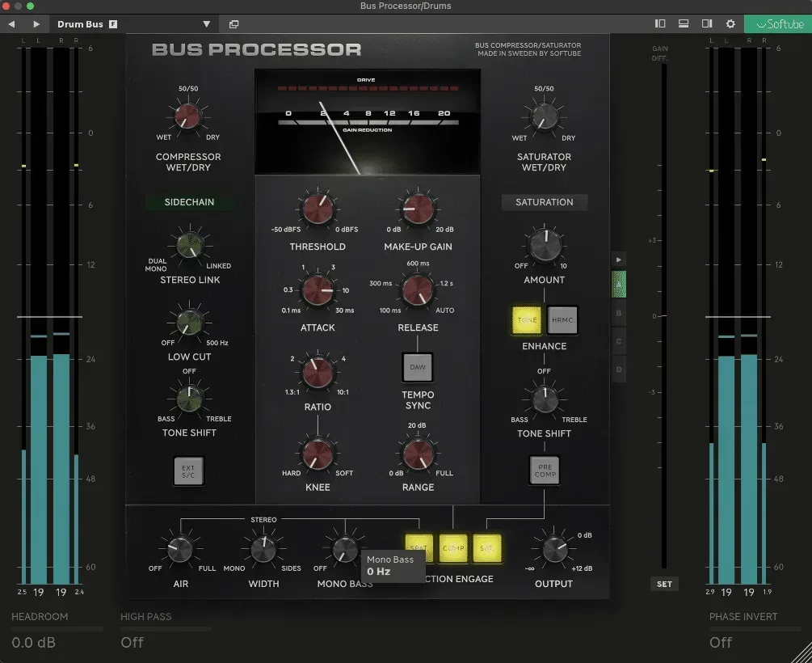
Task: Click the Ratio knob
Action: pos(318,372)
